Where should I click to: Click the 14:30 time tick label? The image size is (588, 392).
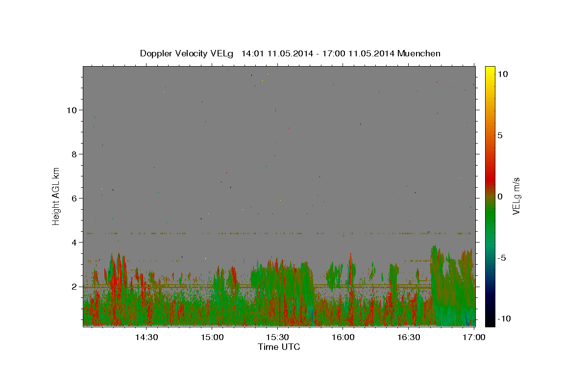[x=146, y=337]
